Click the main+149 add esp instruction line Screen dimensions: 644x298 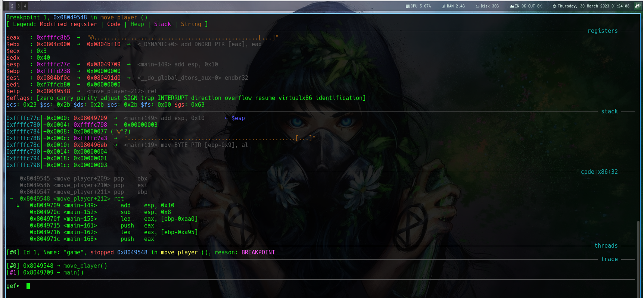[x=102, y=205]
